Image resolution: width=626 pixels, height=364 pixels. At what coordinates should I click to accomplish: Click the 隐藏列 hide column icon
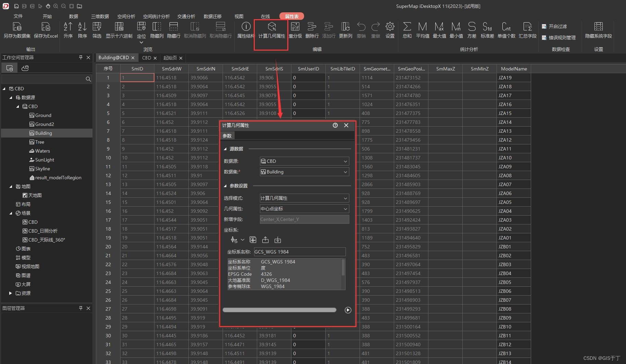point(157,27)
